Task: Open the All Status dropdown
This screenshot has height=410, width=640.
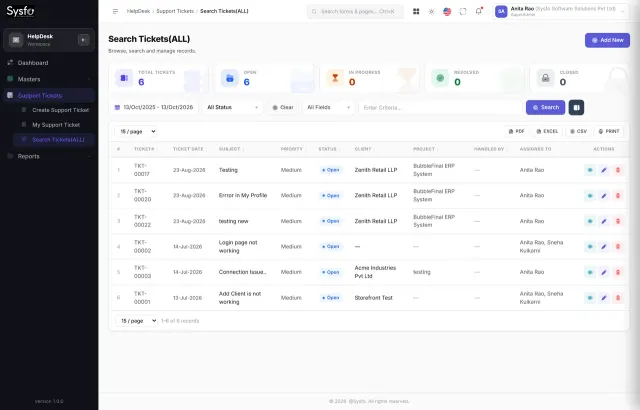Action: pyautogui.click(x=232, y=107)
